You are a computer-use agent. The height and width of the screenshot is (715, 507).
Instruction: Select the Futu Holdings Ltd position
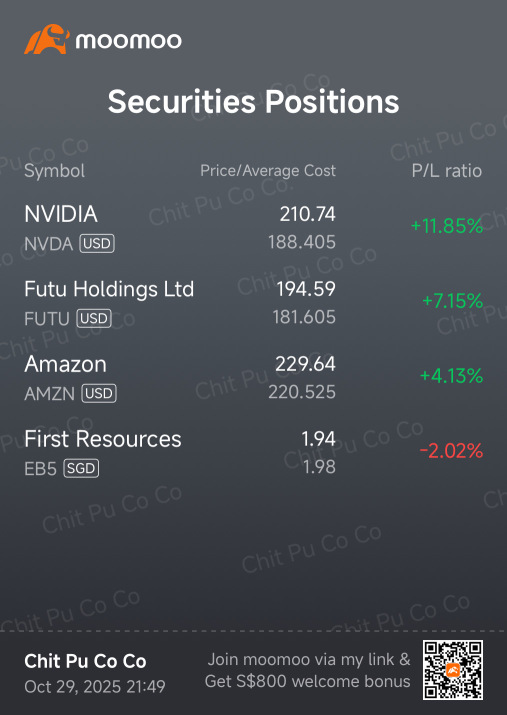pyautogui.click(x=254, y=303)
